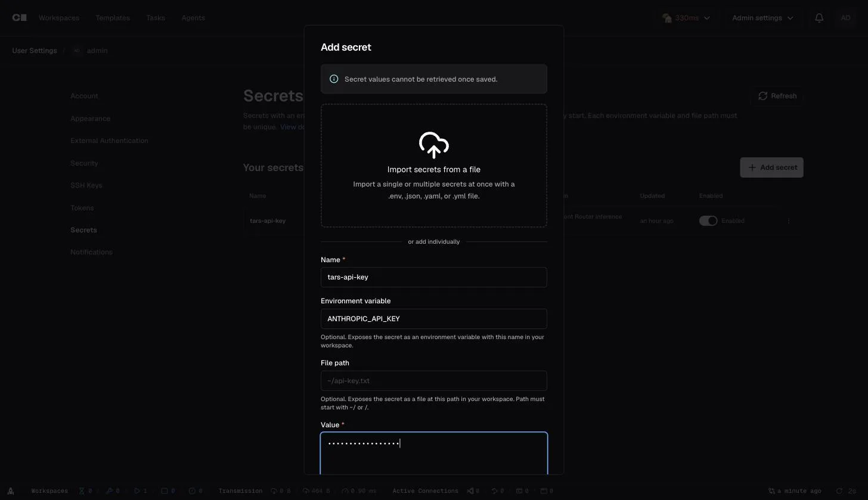868x500 pixels.
Task: Click the User Settings breadcrumb link
Action: 35,51
